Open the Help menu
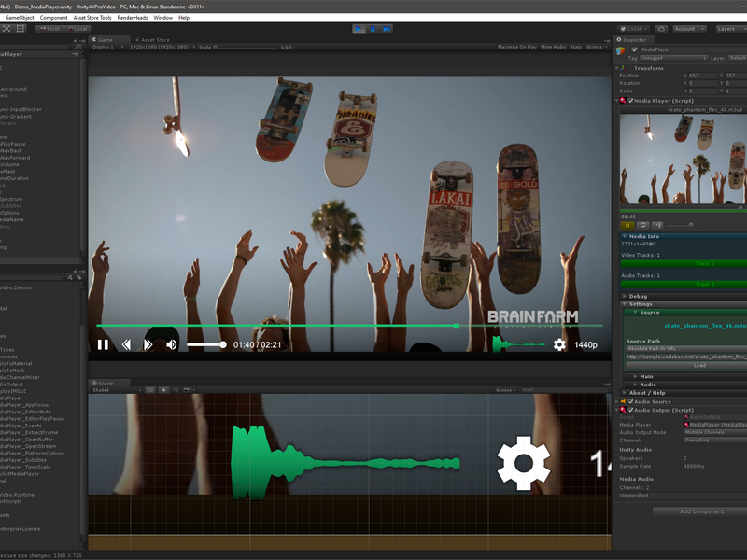747x560 pixels. (x=184, y=18)
